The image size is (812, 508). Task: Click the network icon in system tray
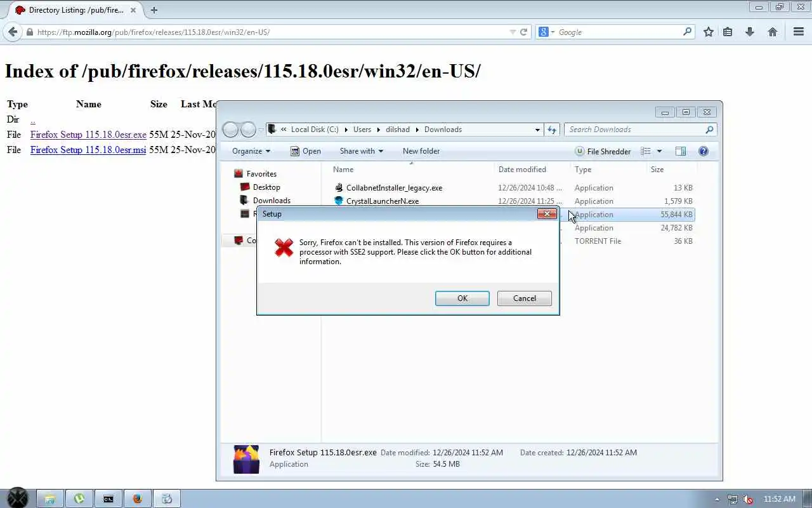[x=733, y=499]
